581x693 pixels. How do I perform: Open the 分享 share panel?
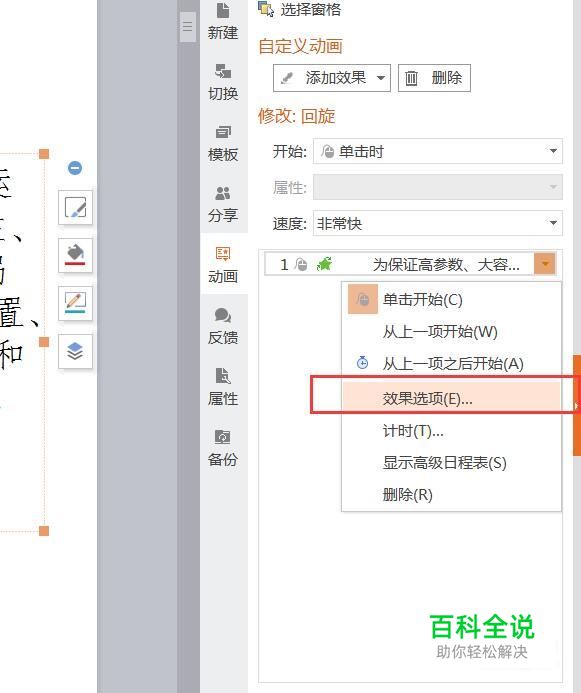(x=223, y=204)
